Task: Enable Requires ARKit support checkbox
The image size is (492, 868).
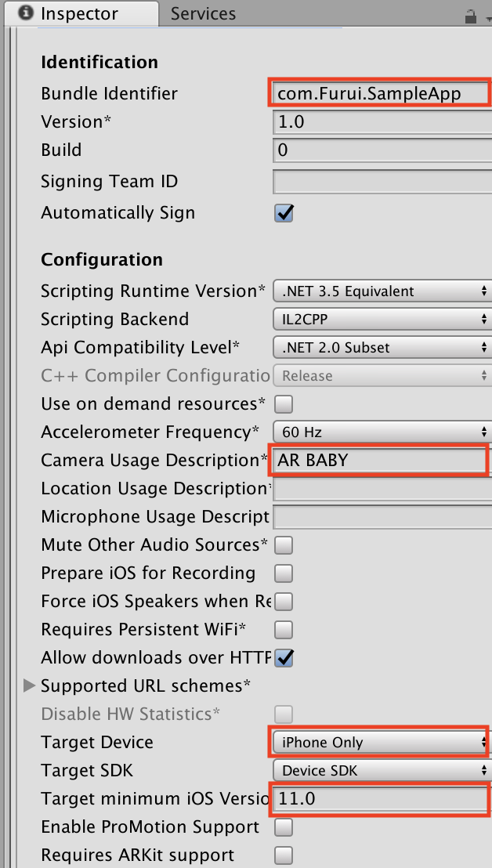Action: click(x=284, y=855)
